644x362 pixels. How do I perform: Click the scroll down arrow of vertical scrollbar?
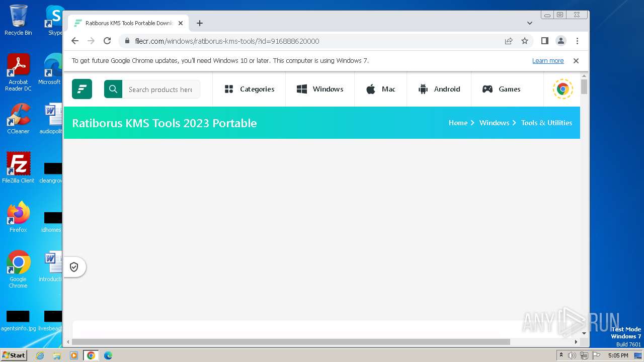coord(584,333)
